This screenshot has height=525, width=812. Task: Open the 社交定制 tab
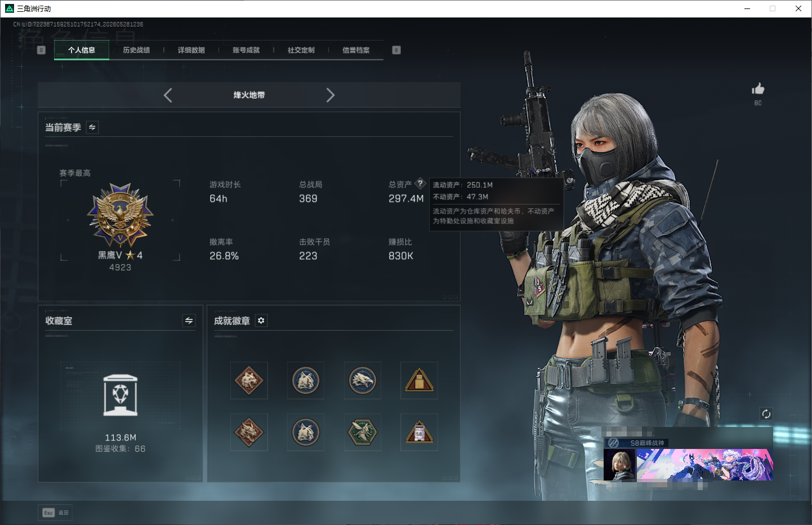(x=301, y=50)
